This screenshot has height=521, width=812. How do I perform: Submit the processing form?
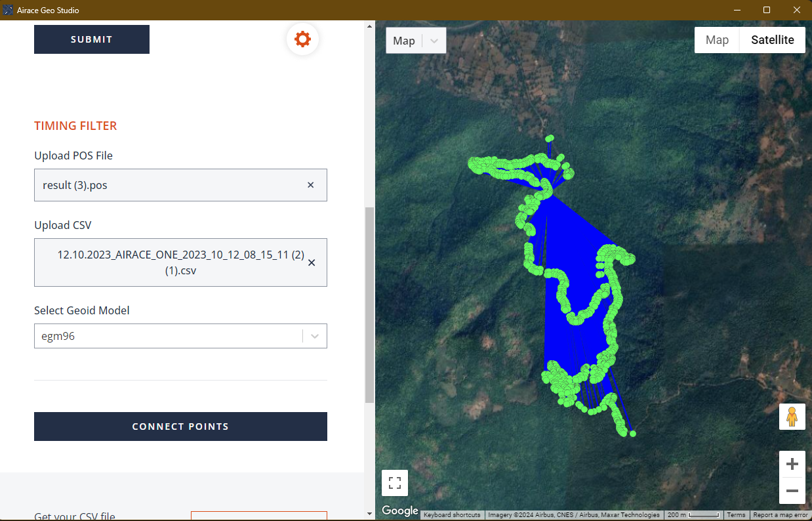tap(91, 39)
